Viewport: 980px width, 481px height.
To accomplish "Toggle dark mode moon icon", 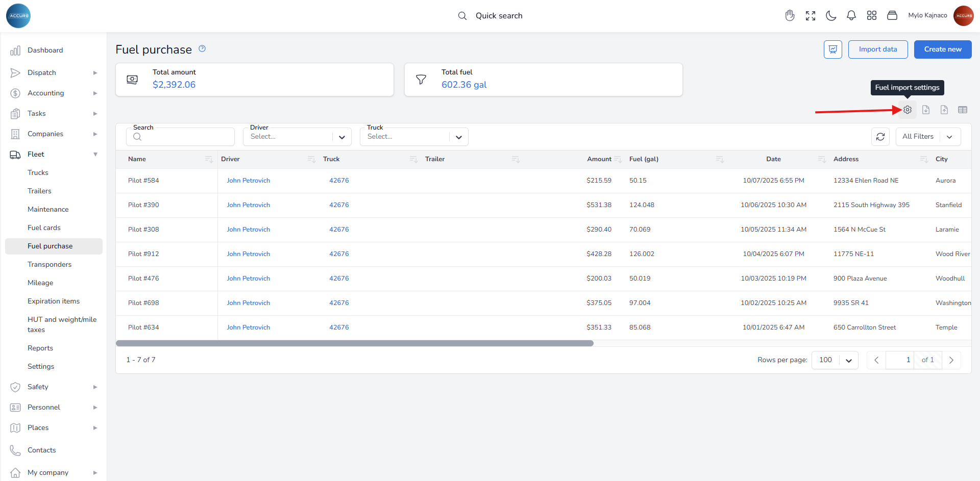I will tap(831, 16).
